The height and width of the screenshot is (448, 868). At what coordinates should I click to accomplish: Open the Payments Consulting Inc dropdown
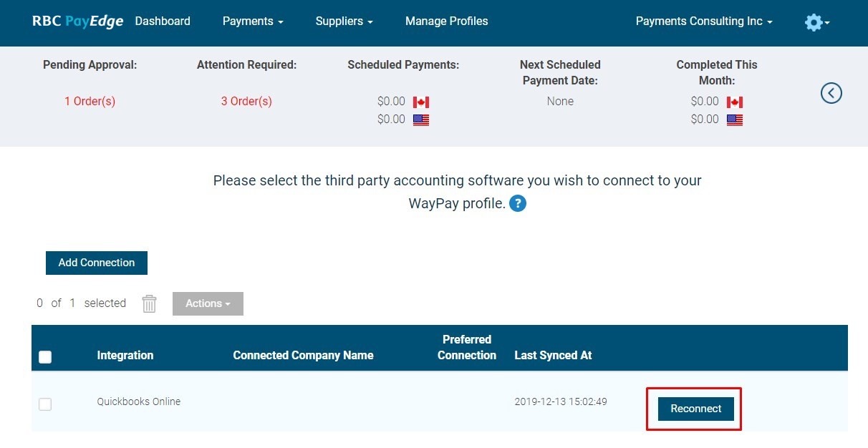(704, 21)
